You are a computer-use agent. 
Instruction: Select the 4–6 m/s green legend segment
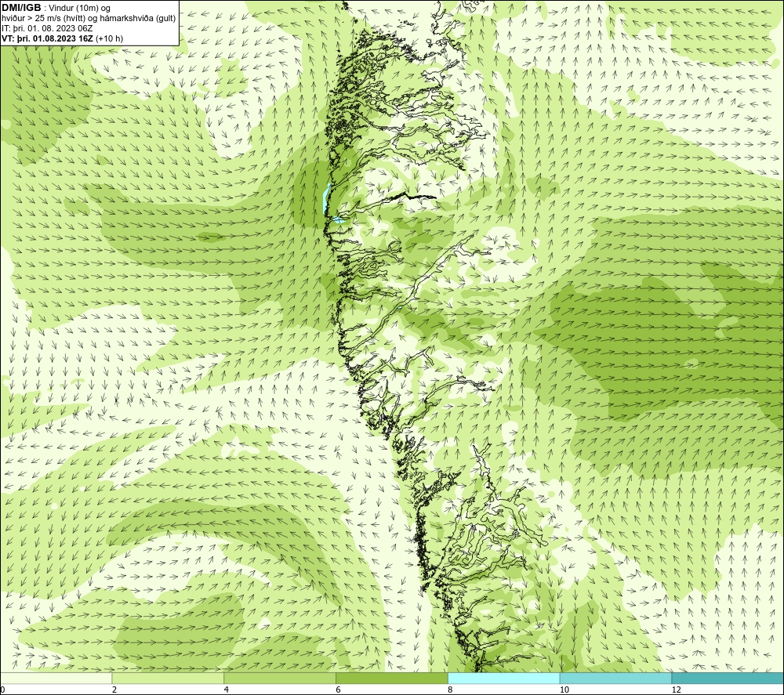pos(280,678)
